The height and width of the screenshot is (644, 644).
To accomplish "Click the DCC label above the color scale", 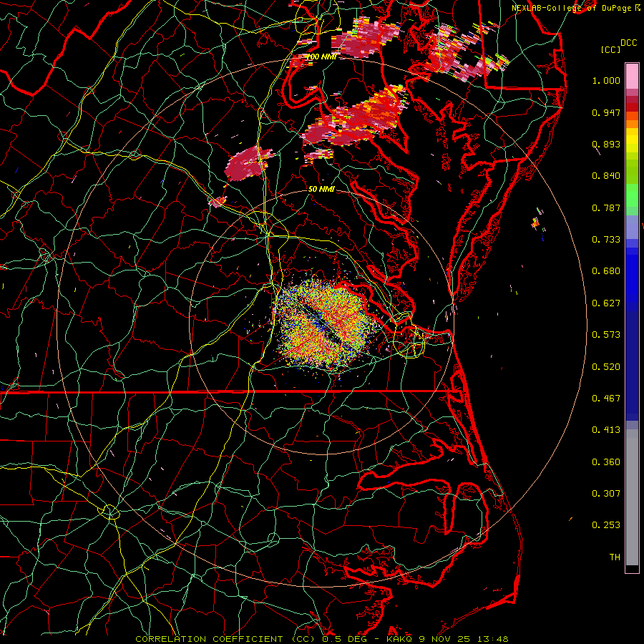I will (628, 43).
